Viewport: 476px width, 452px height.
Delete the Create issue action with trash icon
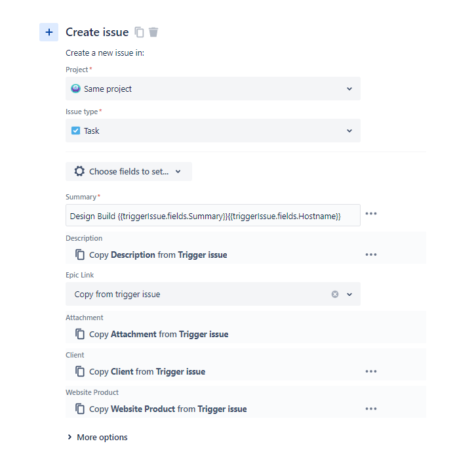pyautogui.click(x=153, y=32)
